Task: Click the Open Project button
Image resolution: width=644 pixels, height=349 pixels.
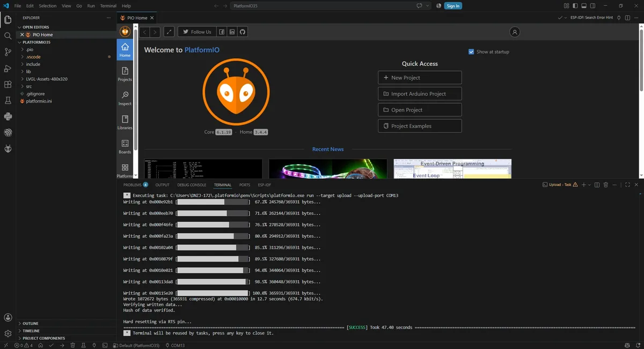Action: (420, 110)
